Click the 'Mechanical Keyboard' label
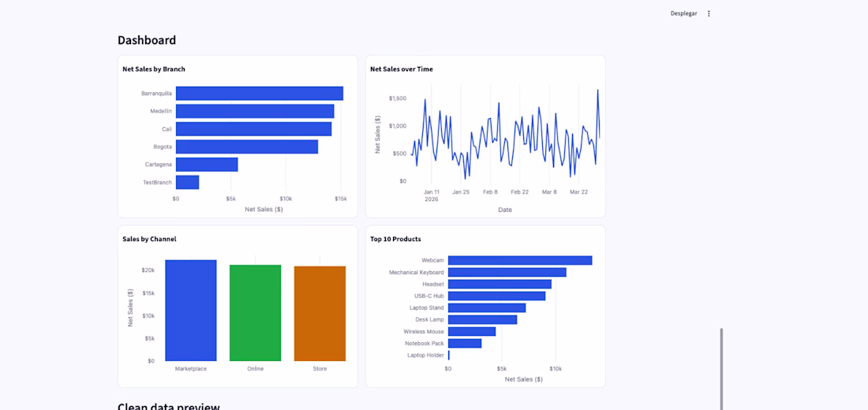Screen dimensions: 868x410 (417, 272)
